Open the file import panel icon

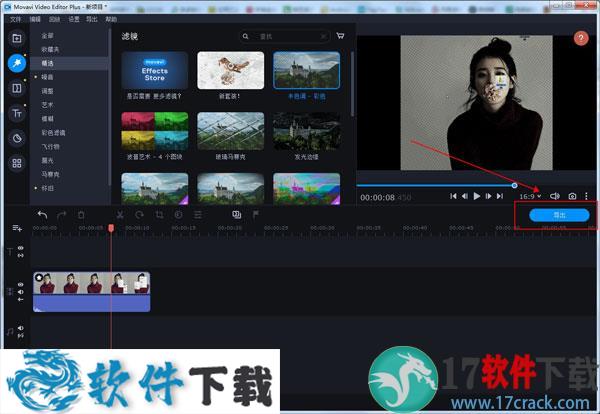pyautogui.click(x=17, y=38)
